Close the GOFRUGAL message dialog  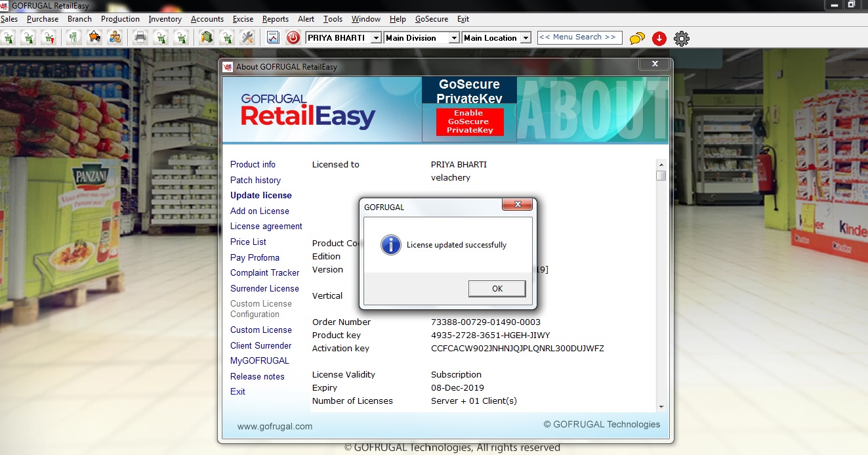(518, 204)
